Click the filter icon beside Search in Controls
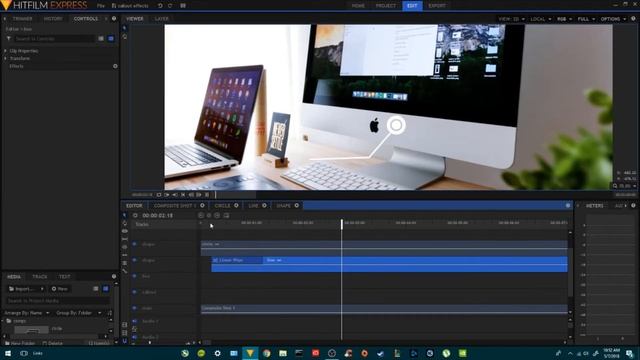This screenshot has width=640, height=360. [x=9, y=38]
